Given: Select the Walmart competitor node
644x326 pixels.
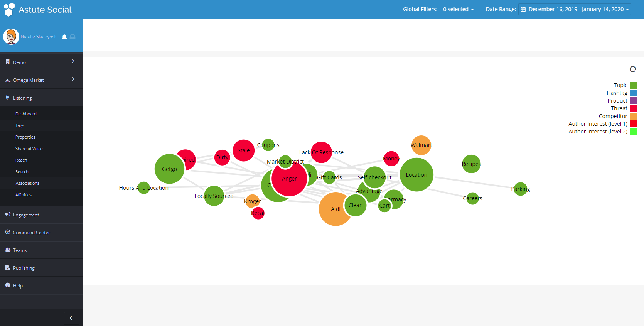Looking at the screenshot, I should (421, 145).
